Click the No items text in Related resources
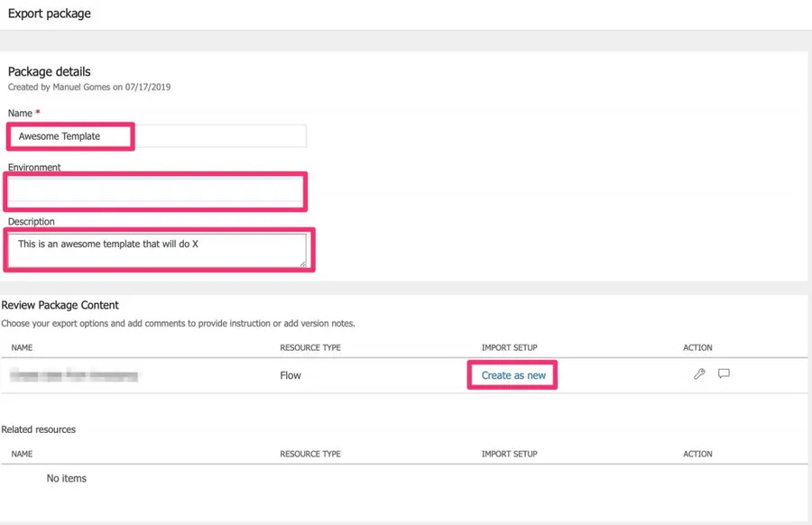The width and height of the screenshot is (812, 525). pos(67,478)
